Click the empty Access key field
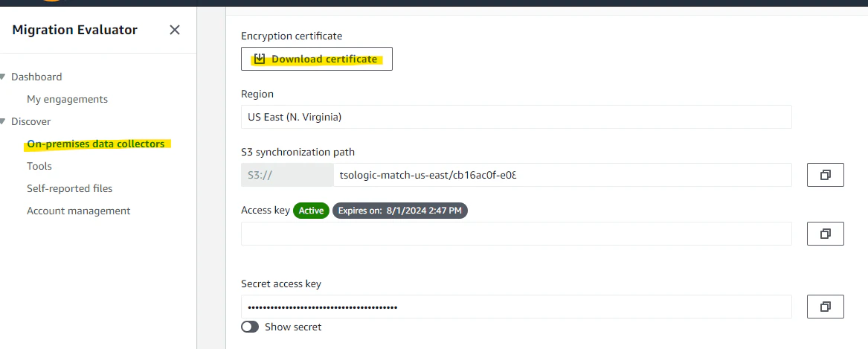 (x=516, y=234)
